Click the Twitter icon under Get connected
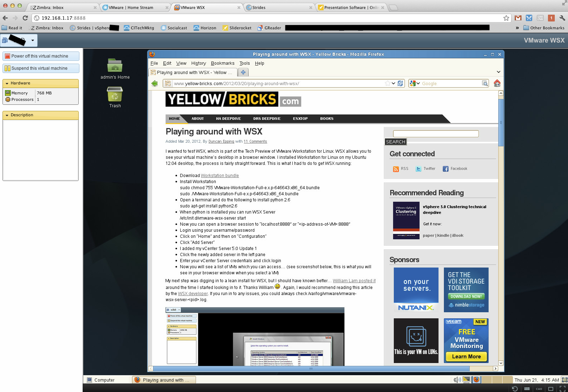The image size is (568, 392). [x=418, y=169]
